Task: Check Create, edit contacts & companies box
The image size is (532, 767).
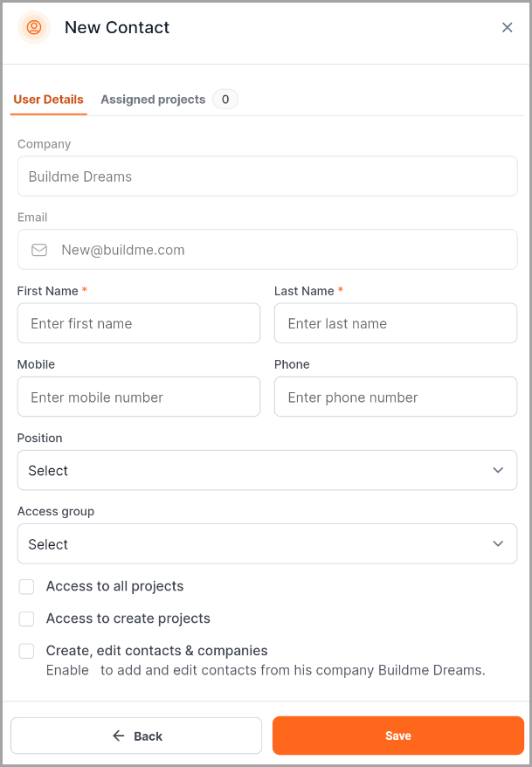Action: 27,651
